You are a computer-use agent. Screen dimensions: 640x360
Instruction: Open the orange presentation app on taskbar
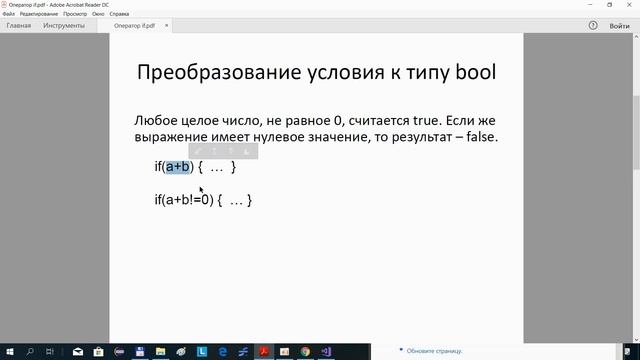point(284,351)
